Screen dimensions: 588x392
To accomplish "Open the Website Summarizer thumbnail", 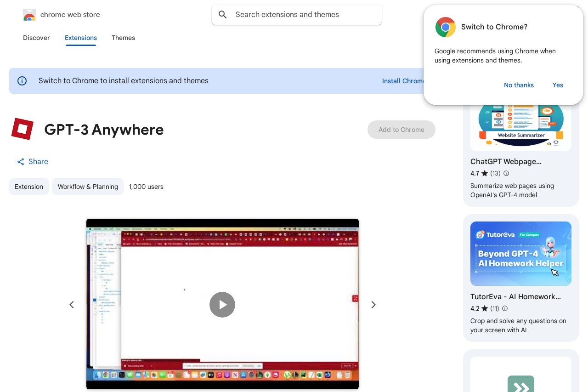I will [521, 126].
